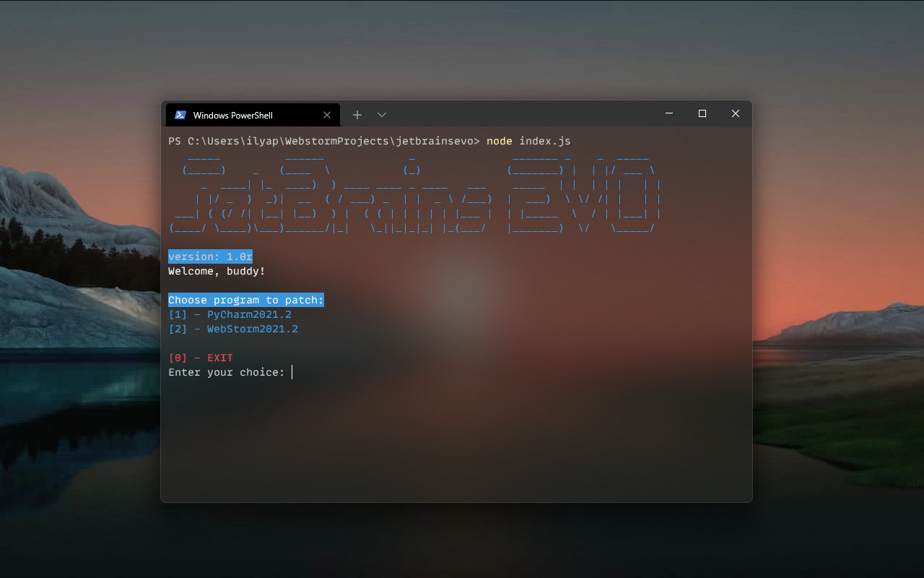Click the Welcome, buddy! greeting text
Image resolution: width=924 pixels, height=578 pixels.
coord(216,271)
